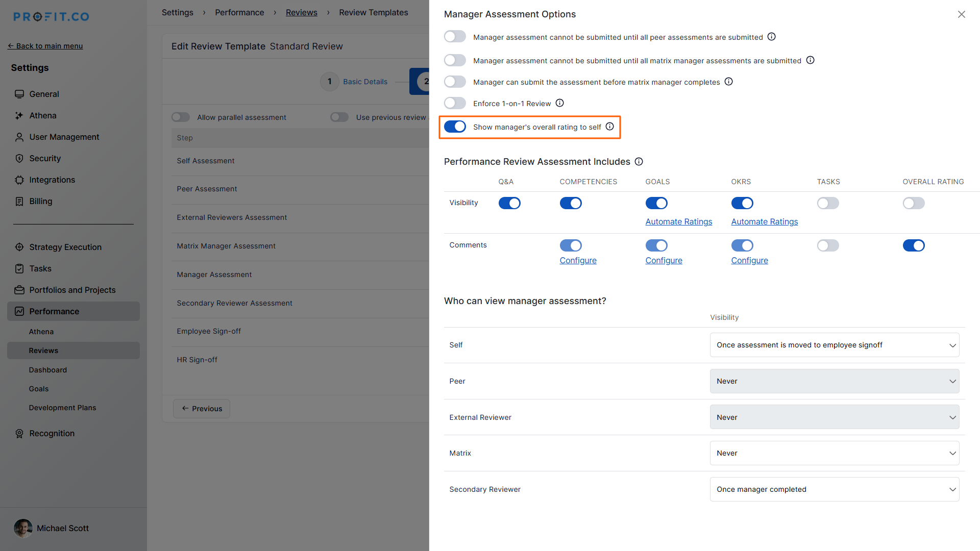Open Strategy Execution in the sidebar menu
980x551 pixels.
(65, 247)
